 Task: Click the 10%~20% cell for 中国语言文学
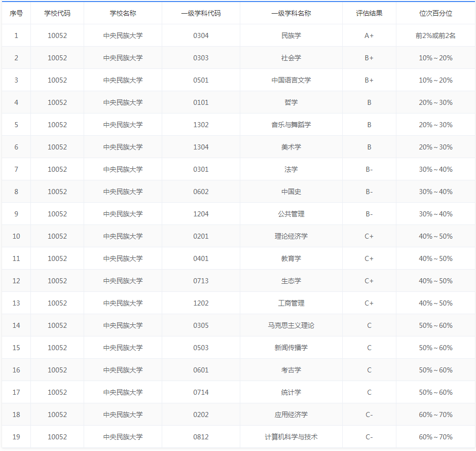(435, 80)
